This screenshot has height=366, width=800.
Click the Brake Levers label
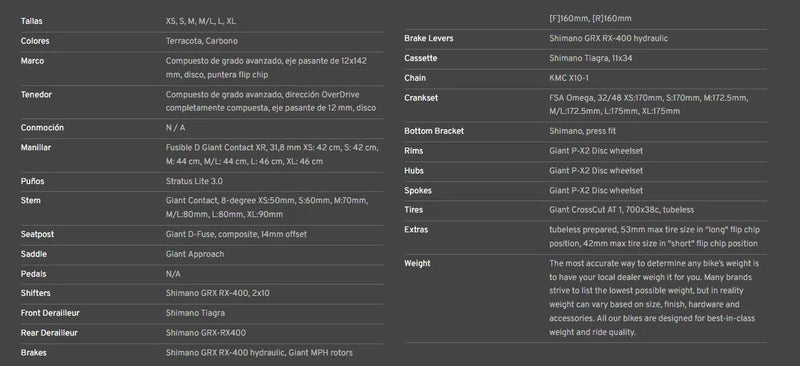(429, 38)
